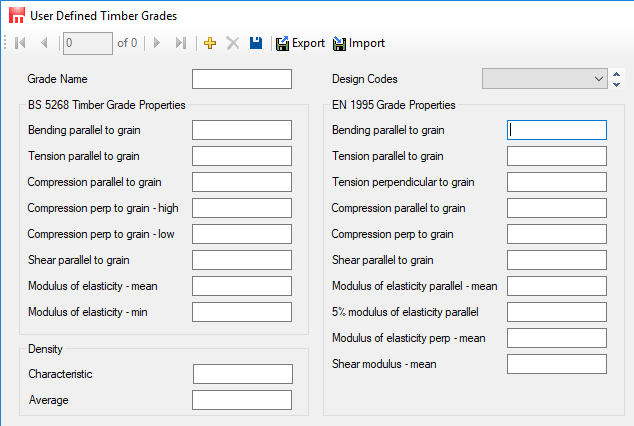Click 5% modulus of elasticity parallel field
The height and width of the screenshot is (426, 634).
[557, 312]
